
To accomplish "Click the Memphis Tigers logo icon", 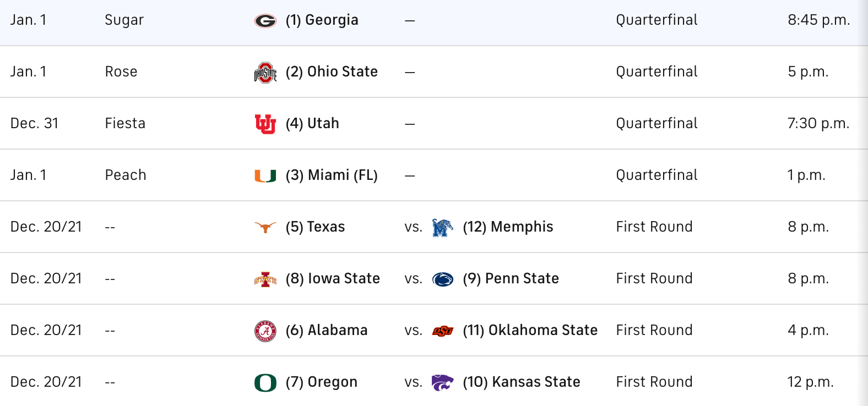I will (442, 227).
